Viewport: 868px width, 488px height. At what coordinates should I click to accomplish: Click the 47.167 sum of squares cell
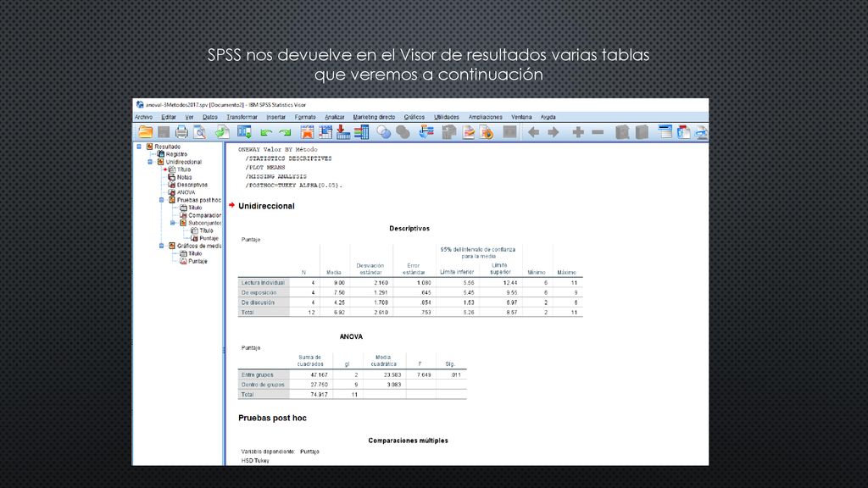coord(310,374)
